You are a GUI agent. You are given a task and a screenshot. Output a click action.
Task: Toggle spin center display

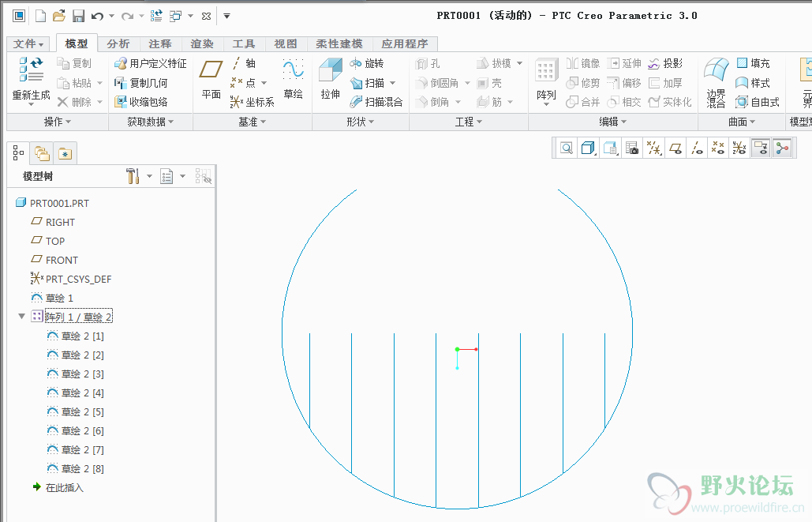tap(782, 148)
